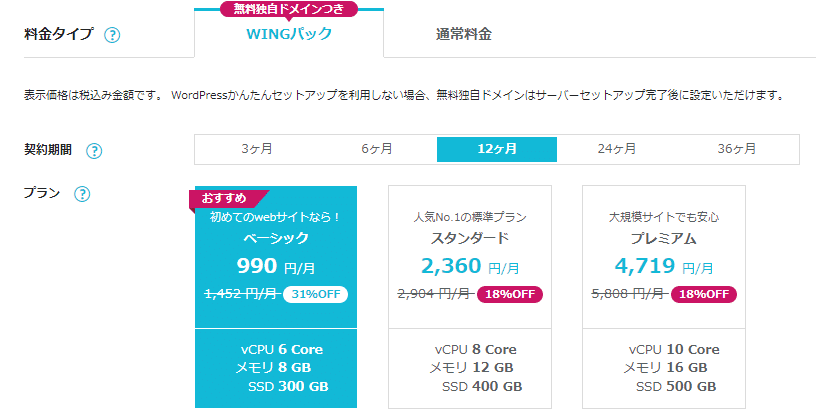Switch to the WINGパック tab
Screen dimensions: 816x419
[289, 35]
